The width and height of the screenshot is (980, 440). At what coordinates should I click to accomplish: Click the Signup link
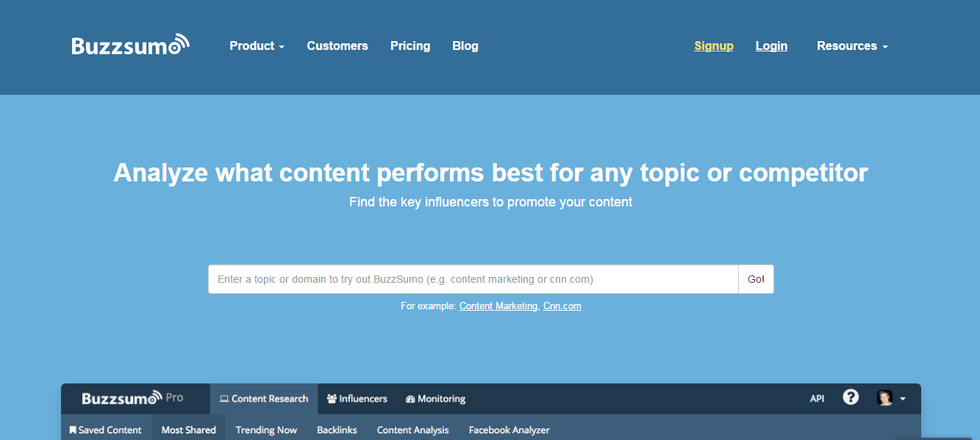(x=714, y=46)
